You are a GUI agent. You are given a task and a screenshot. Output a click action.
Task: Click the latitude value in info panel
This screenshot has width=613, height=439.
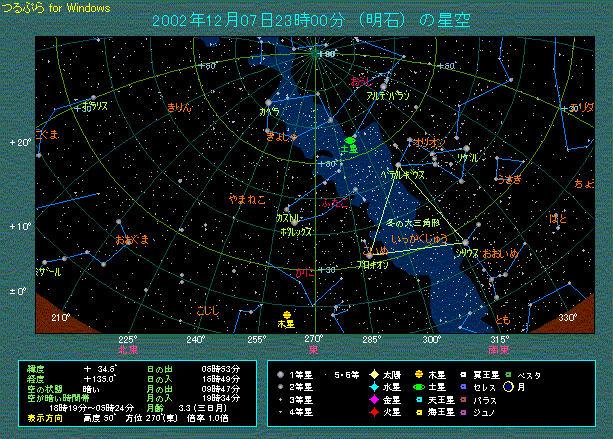coord(100,369)
